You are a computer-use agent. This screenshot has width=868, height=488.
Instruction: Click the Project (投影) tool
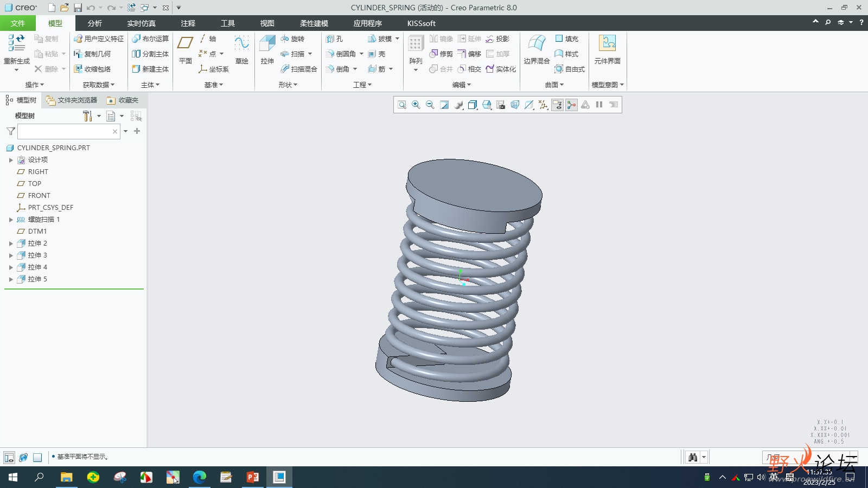(497, 39)
